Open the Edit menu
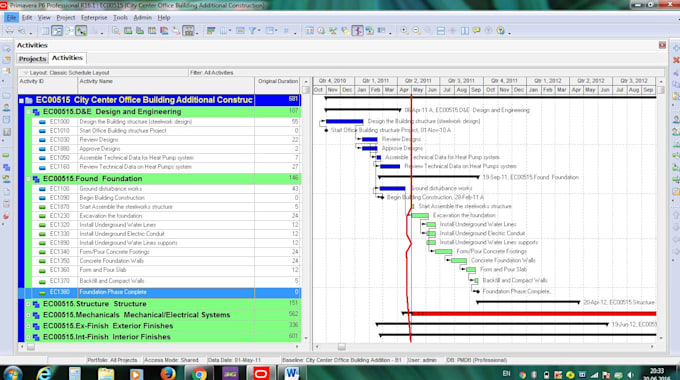The height and width of the screenshot is (380, 680). [27, 18]
